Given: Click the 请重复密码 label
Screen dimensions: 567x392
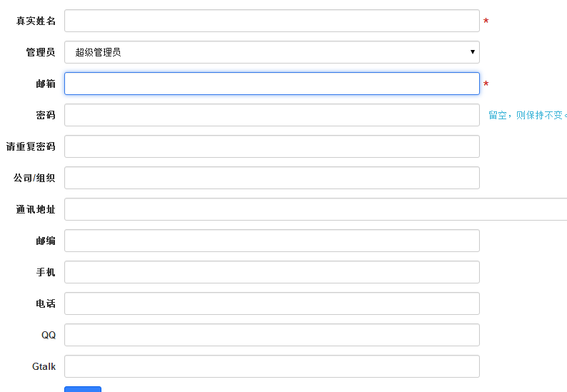Looking at the screenshot, I should (x=31, y=146).
